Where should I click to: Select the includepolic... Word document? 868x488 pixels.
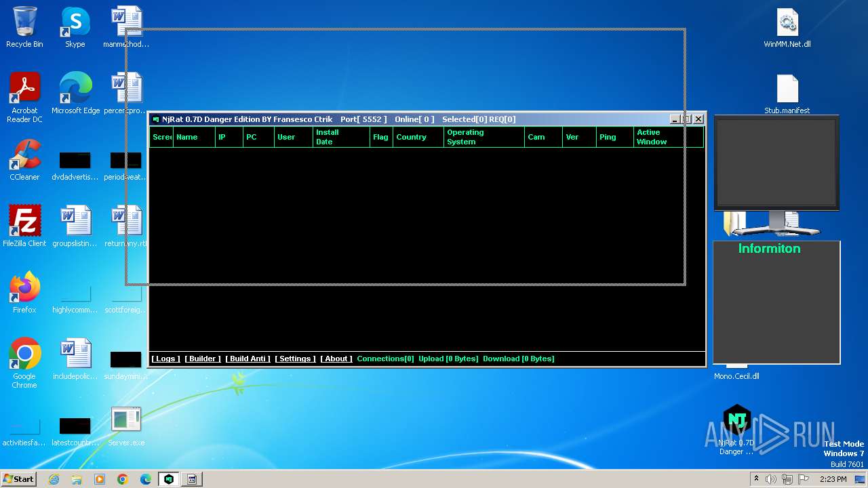pyautogui.click(x=75, y=359)
